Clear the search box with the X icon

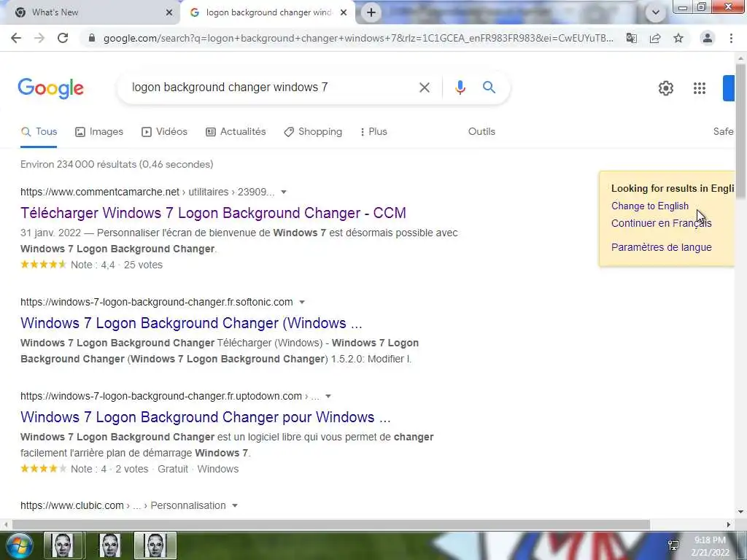coord(425,87)
